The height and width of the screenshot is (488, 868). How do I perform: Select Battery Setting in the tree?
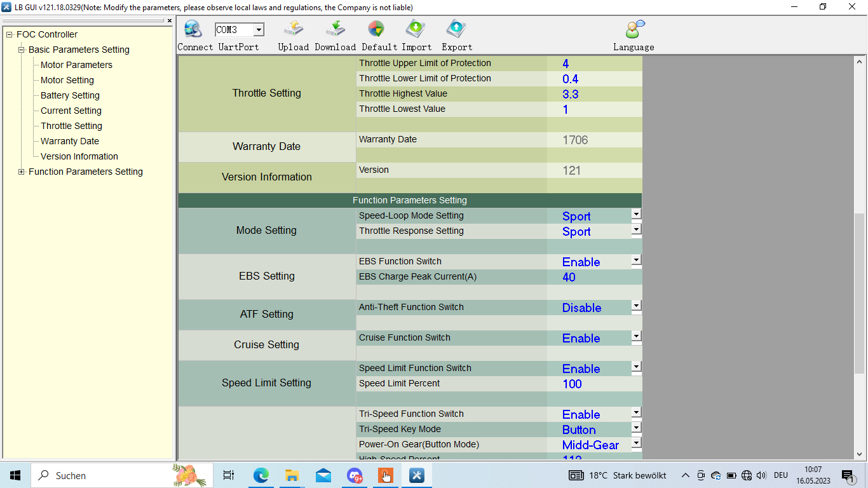pos(70,95)
